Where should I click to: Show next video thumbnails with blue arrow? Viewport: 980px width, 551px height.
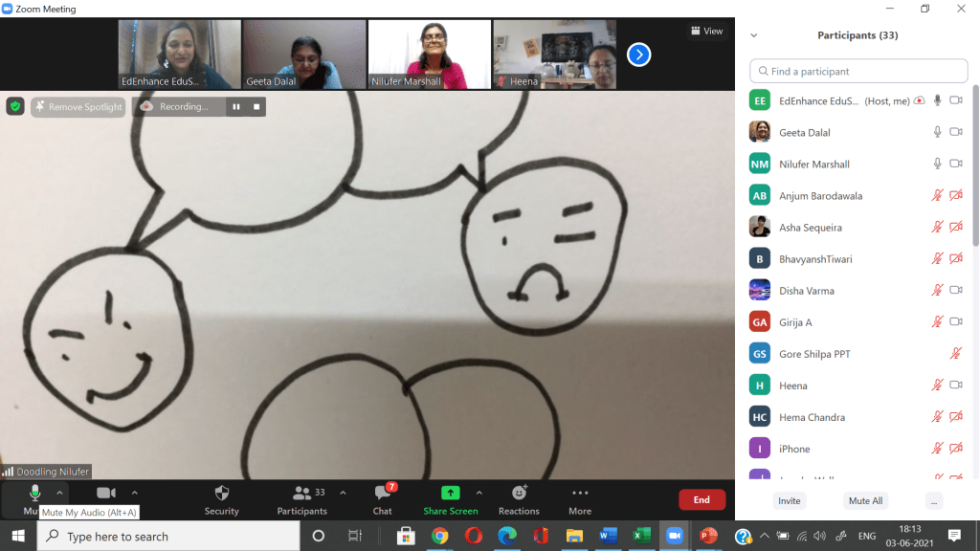pyautogui.click(x=638, y=55)
